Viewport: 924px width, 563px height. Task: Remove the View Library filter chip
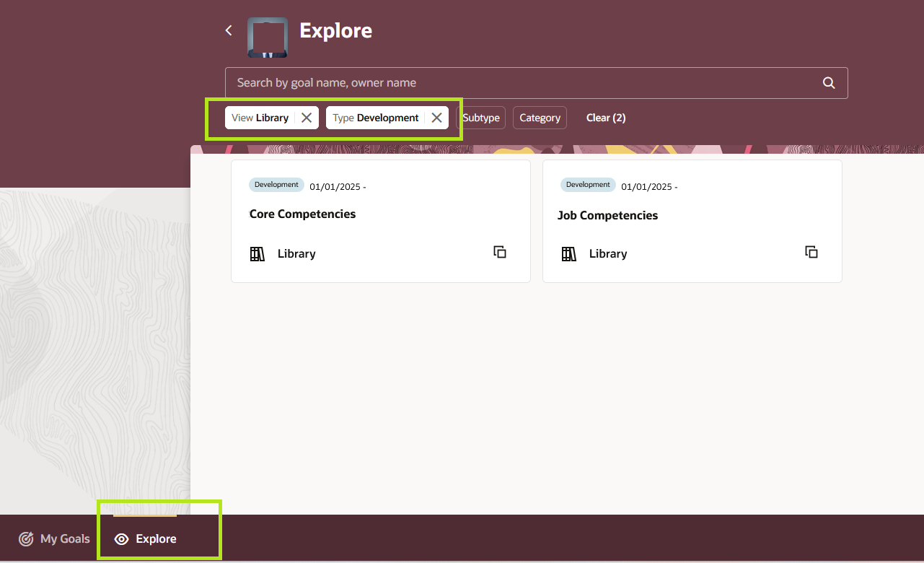pos(307,118)
